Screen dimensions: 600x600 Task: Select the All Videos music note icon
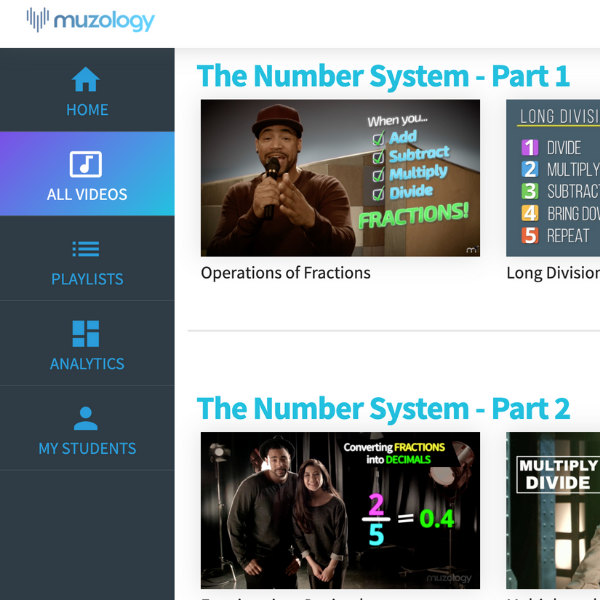point(86,164)
